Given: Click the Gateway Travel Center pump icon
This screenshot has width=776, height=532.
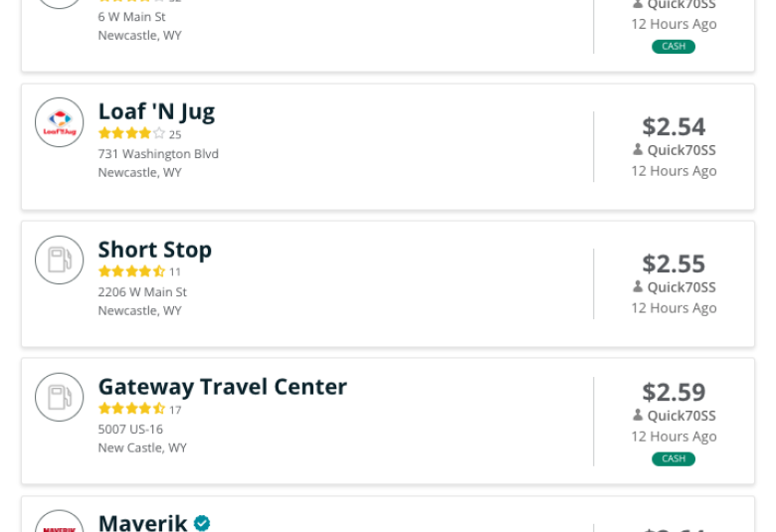Looking at the screenshot, I should 60,397.
